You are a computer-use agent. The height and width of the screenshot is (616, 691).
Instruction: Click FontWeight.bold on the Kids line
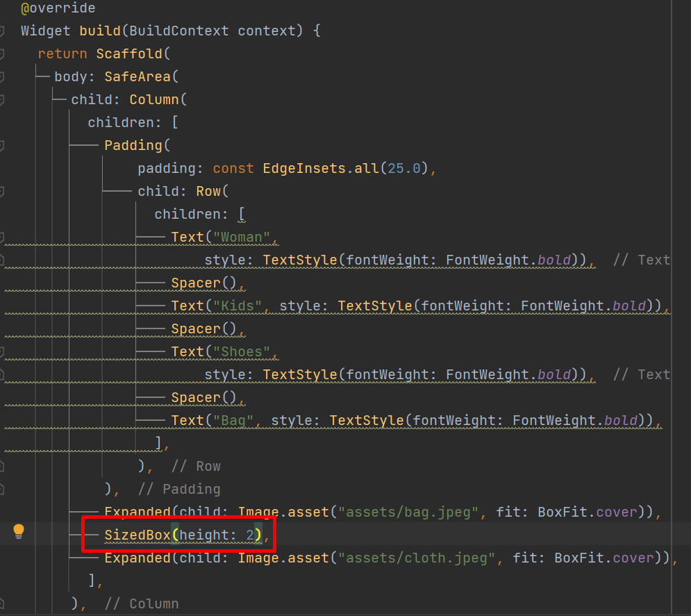[x=583, y=306]
